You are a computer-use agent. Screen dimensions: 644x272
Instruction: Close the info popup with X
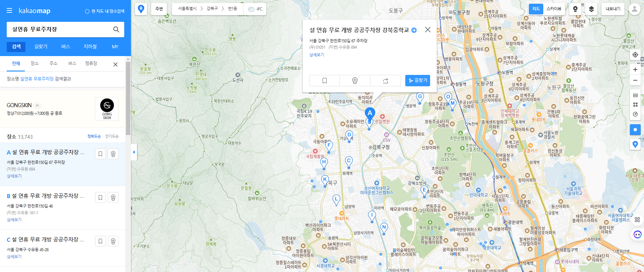click(x=427, y=30)
